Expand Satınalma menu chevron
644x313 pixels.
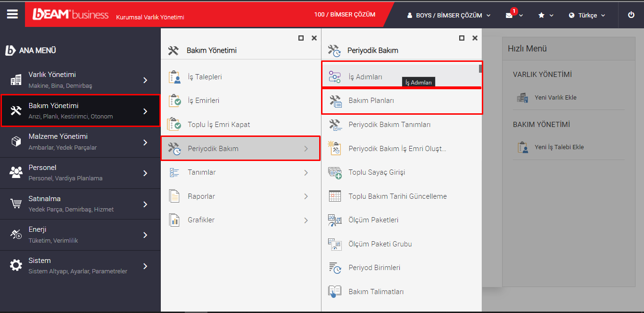pos(145,204)
